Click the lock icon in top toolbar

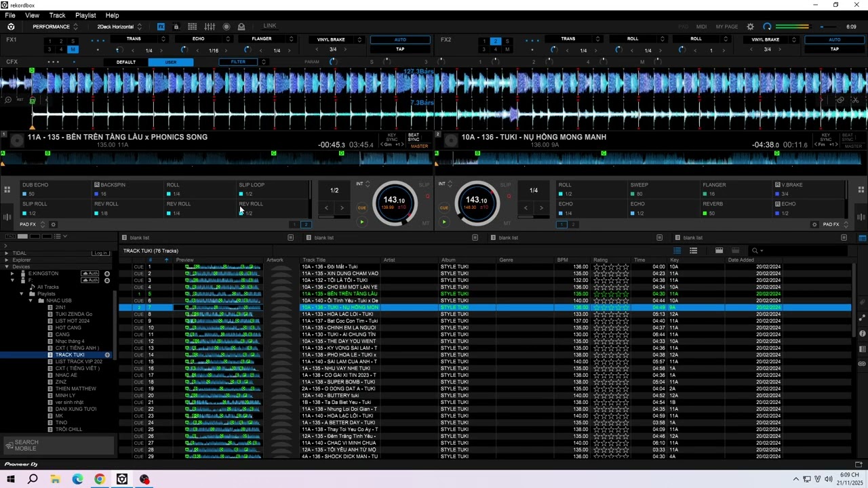click(176, 26)
